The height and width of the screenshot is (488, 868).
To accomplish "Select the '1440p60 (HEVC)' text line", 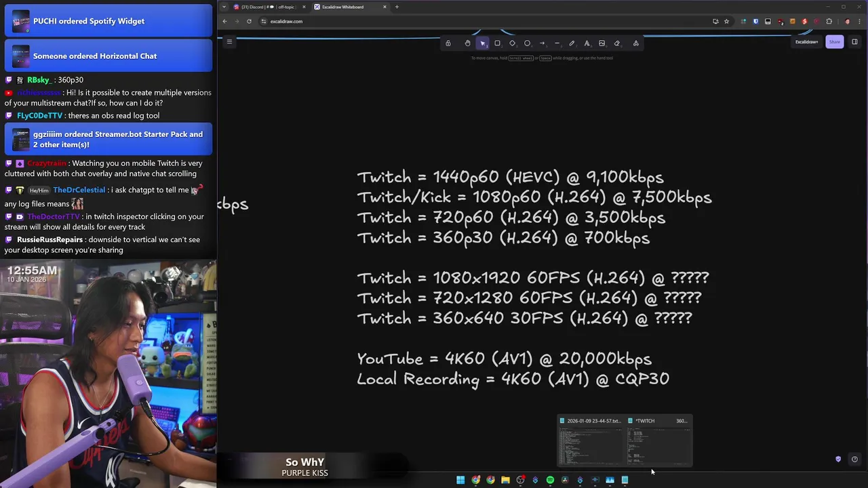I will pos(510,178).
